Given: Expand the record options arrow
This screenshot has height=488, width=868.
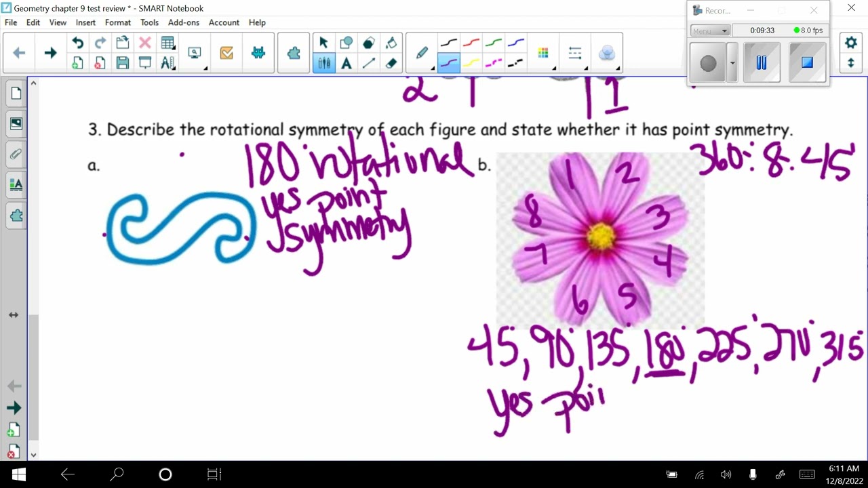Looking at the screenshot, I should 732,63.
